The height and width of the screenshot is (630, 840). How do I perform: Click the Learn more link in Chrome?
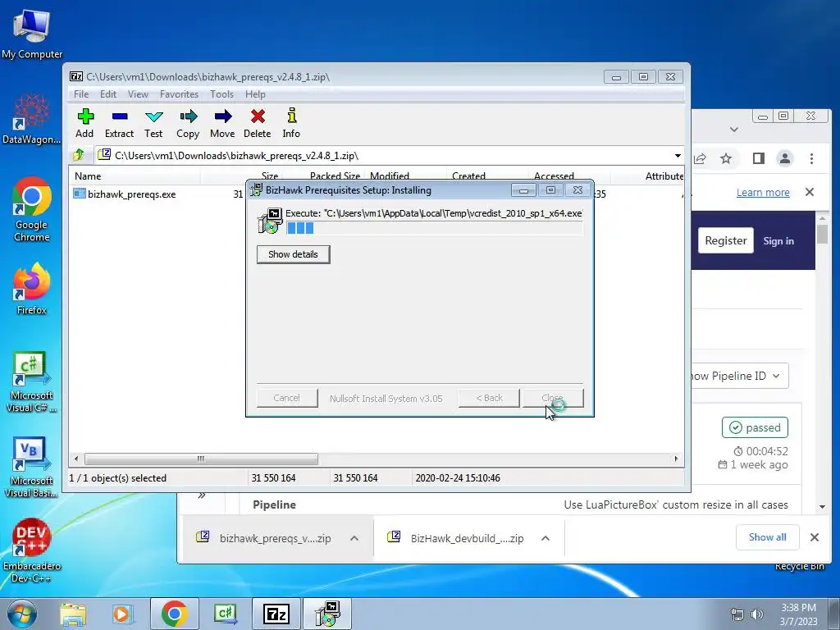coord(763,192)
